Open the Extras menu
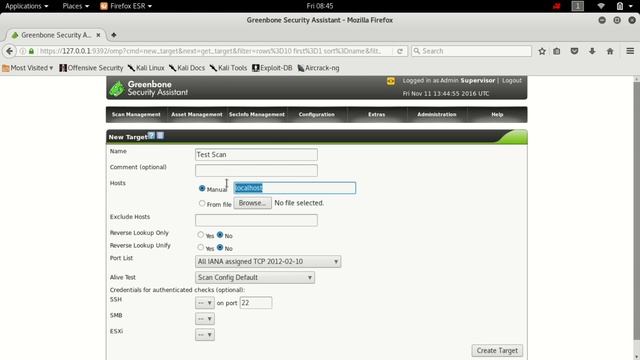 tap(376, 115)
